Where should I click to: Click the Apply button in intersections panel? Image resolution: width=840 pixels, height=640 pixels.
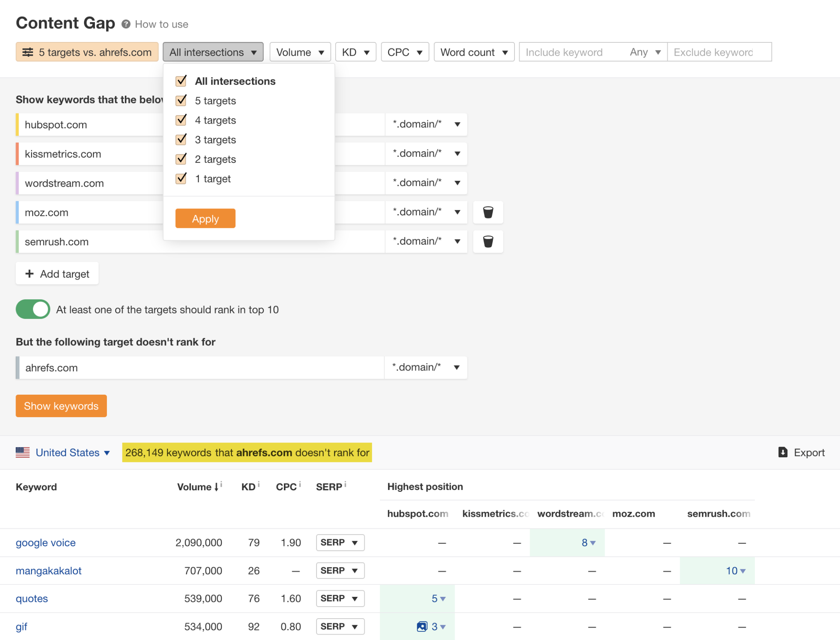[x=205, y=218]
